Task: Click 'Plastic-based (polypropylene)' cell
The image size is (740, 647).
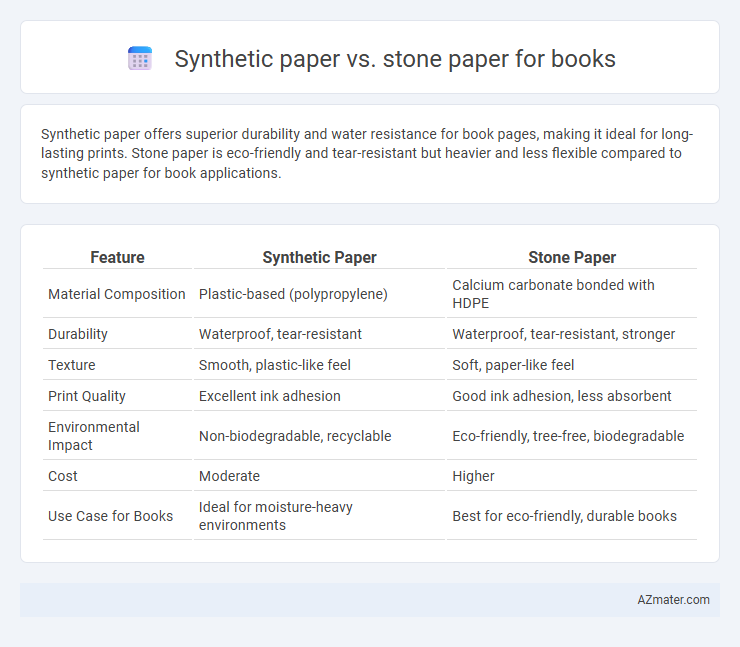Action: pyautogui.click(x=293, y=294)
